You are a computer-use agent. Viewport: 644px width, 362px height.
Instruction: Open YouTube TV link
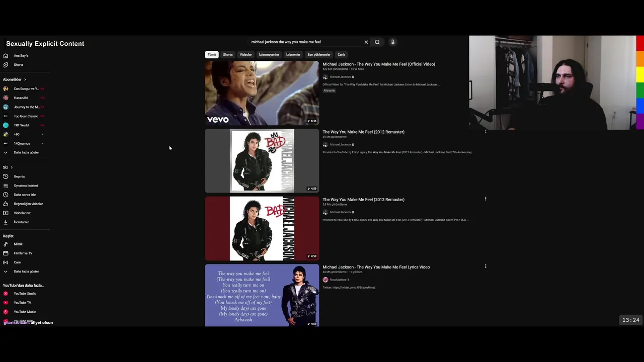(22, 303)
